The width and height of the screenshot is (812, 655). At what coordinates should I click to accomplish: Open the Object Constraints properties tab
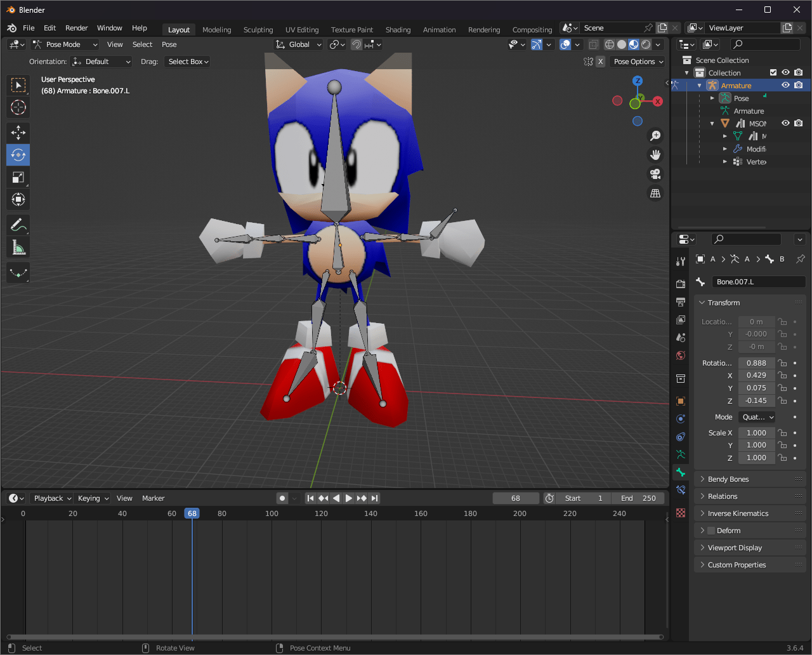681,437
